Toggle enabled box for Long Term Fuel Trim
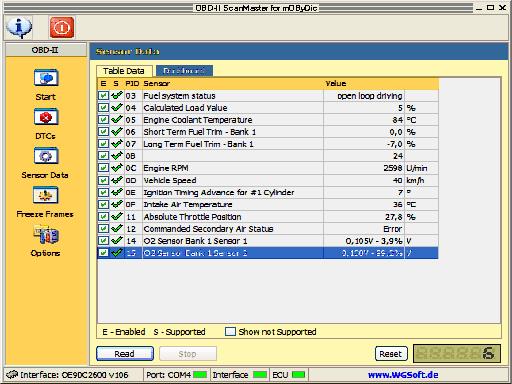This screenshot has height=384, width=512. click(103, 144)
